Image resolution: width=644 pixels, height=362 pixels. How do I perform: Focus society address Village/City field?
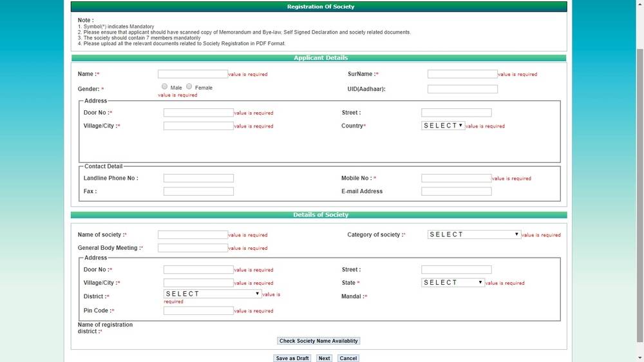[x=198, y=283]
